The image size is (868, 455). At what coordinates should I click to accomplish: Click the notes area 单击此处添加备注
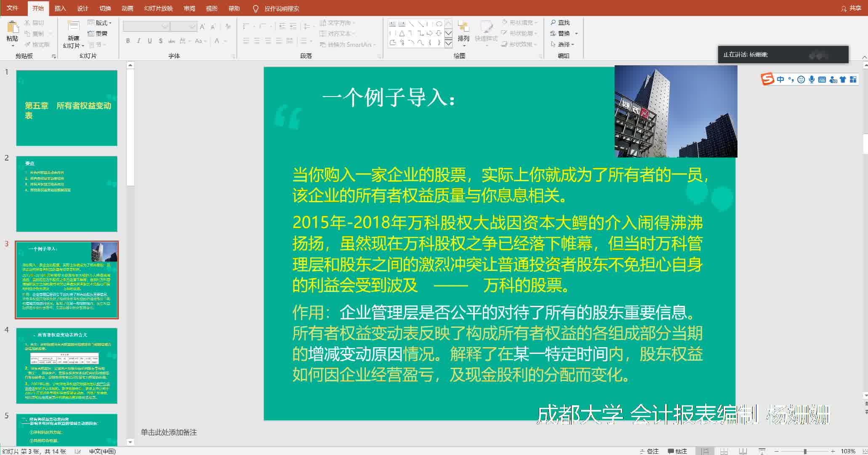[169, 432]
